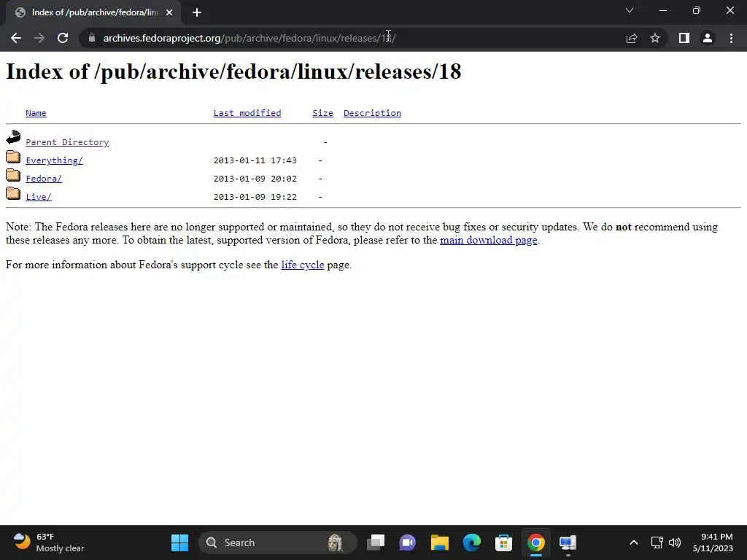Open the Chat app on taskbar

coord(407,542)
